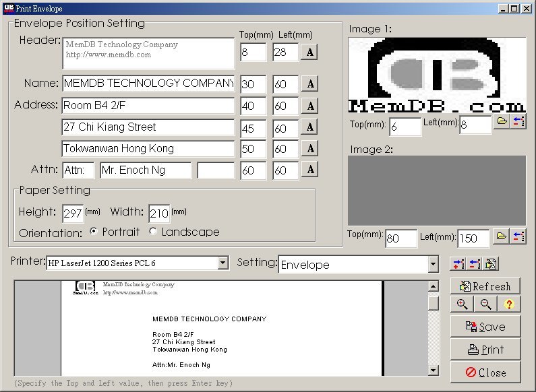
Task: Click the Save button
Action: point(485,327)
